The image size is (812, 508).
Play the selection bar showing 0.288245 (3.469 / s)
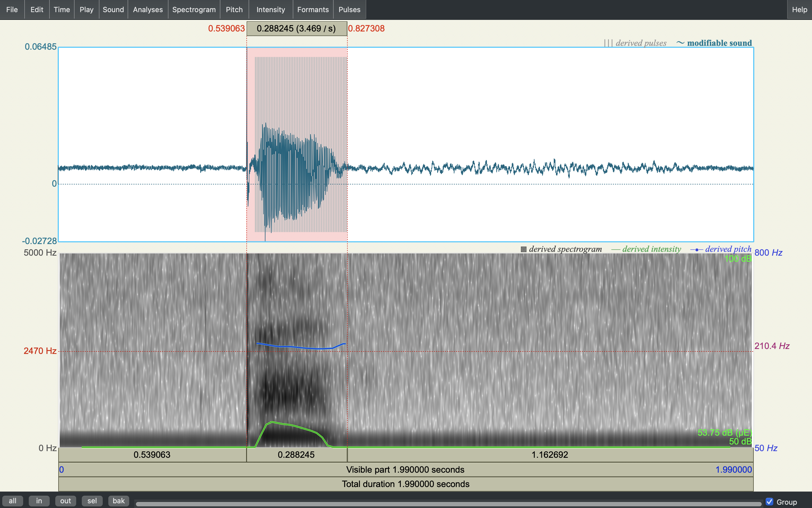297,28
